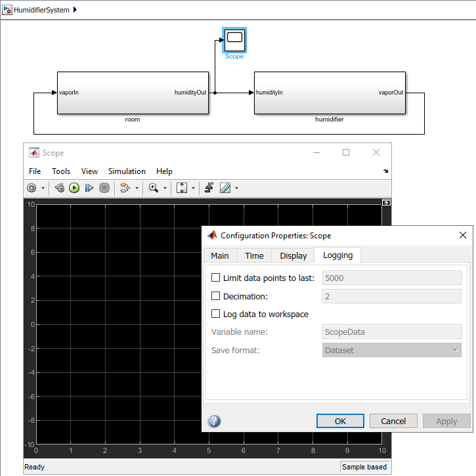Viewport: 476px width, 476px height.
Task: Click the cursor measurements ruler icon
Action: tap(225, 188)
